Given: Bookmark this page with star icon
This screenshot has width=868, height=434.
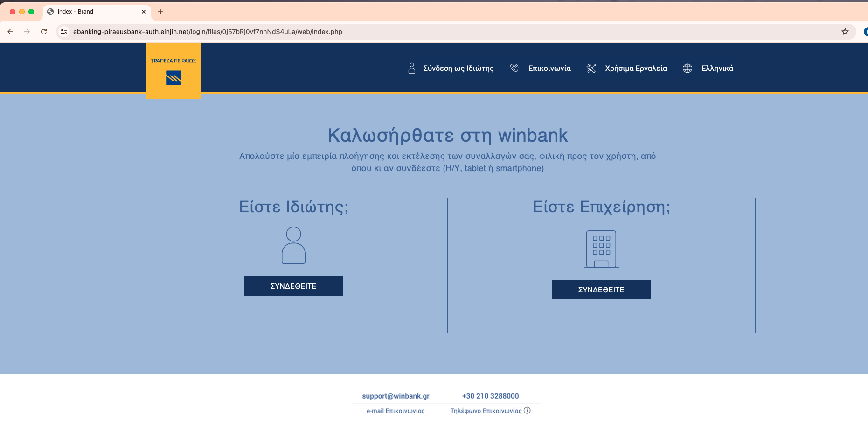Looking at the screenshot, I should [845, 32].
